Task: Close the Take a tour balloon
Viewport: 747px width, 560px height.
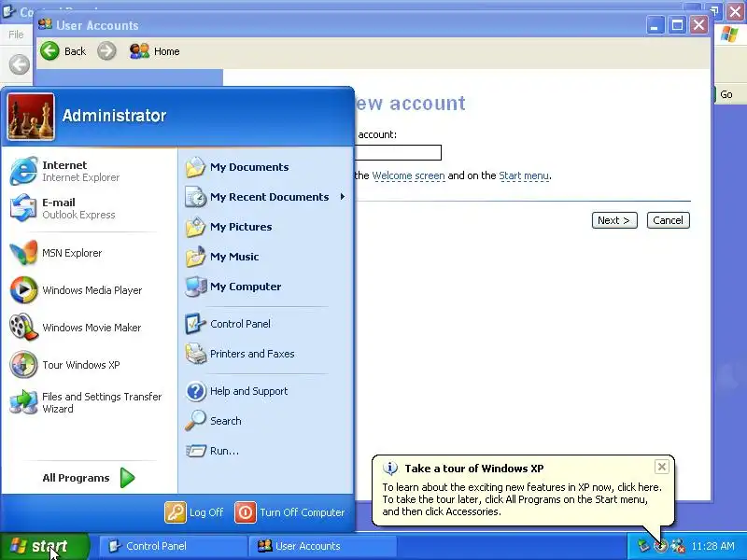Action: pyautogui.click(x=661, y=467)
